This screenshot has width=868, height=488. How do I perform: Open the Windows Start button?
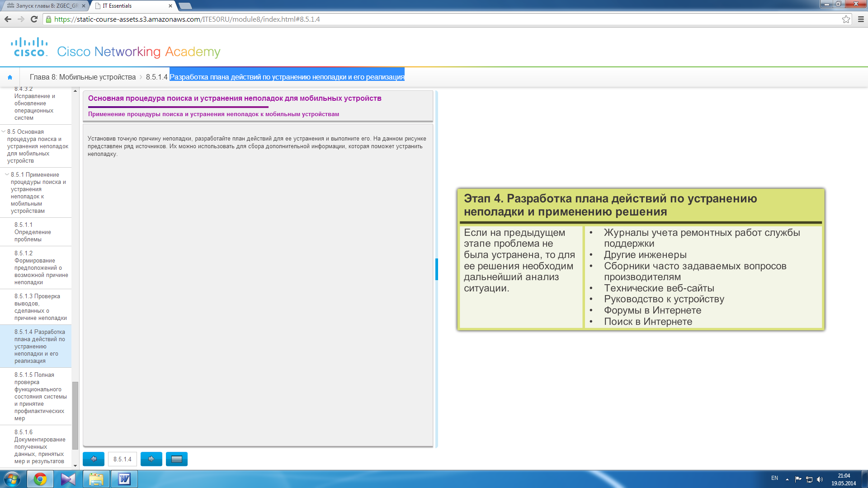tap(12, 479)
